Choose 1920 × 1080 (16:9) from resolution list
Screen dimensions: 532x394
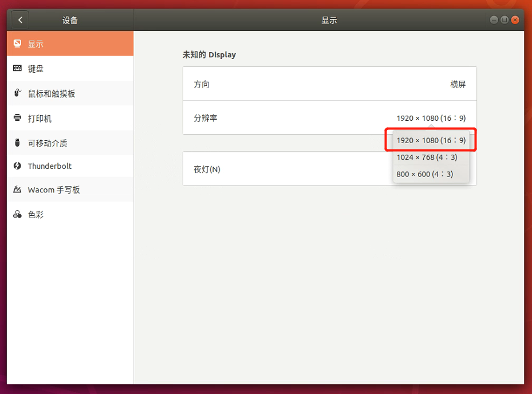[x=431, y=140]
